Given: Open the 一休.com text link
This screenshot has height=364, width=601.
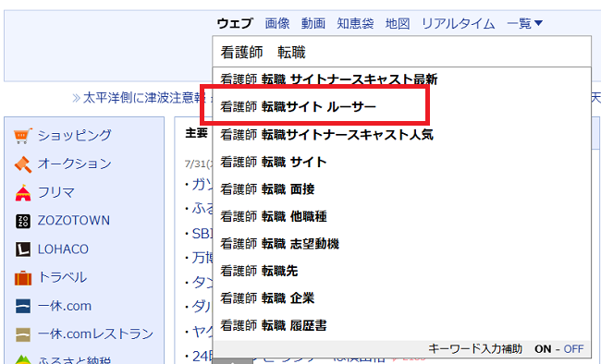Looking at the screenshot, I should click(x=65, y=306).
